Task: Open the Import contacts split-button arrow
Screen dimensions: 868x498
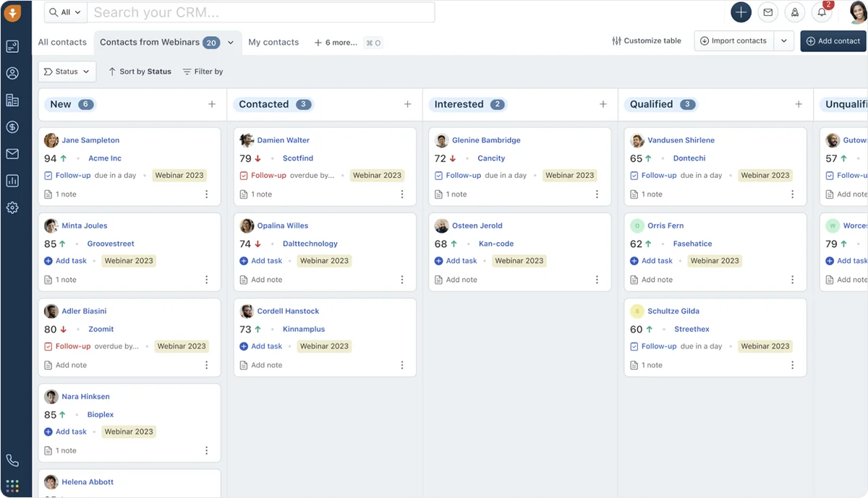Action: 783,40
